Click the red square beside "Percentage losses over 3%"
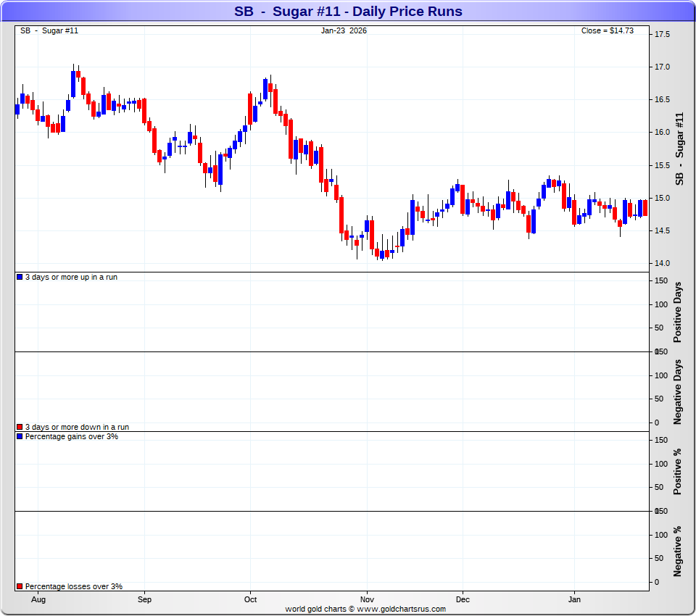This screenshot has width=696, height=616. coord(20,586)
